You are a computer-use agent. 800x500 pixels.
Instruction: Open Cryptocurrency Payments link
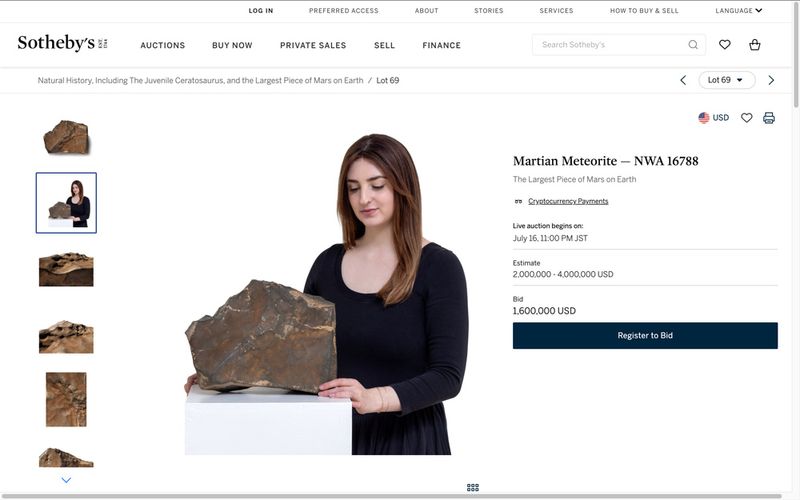tap(567, 201)
